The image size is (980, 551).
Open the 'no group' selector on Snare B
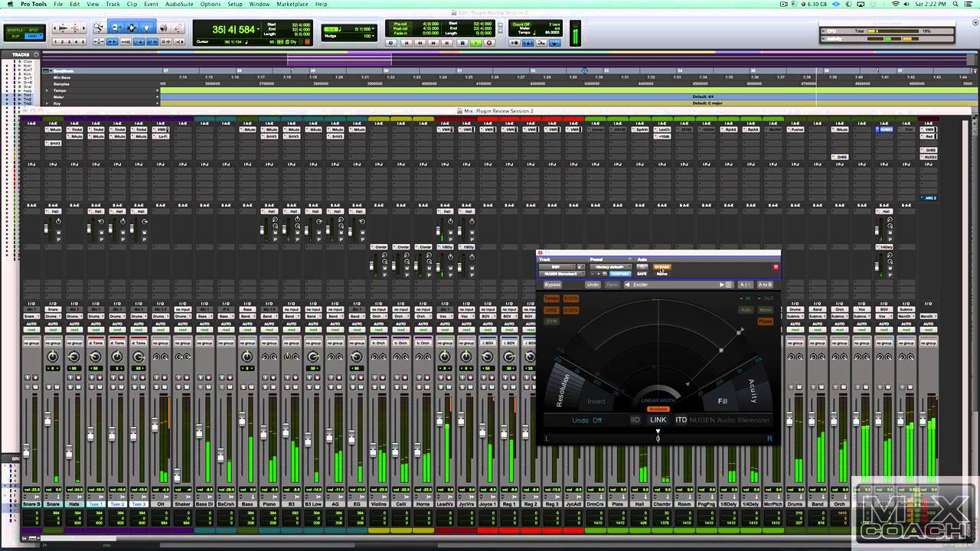[x=31, y=343]
